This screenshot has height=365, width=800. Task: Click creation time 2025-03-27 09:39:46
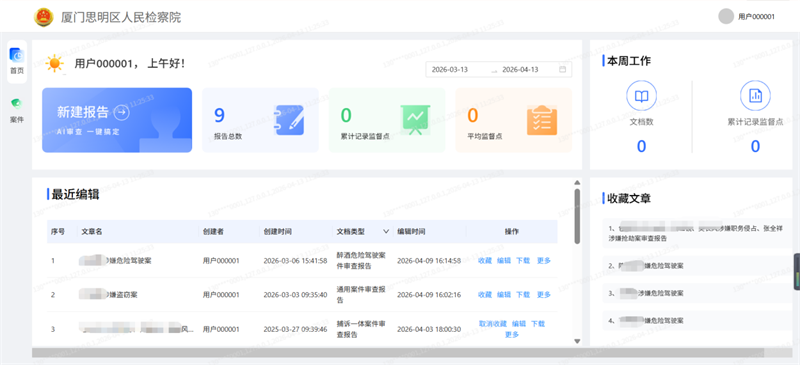295,329
